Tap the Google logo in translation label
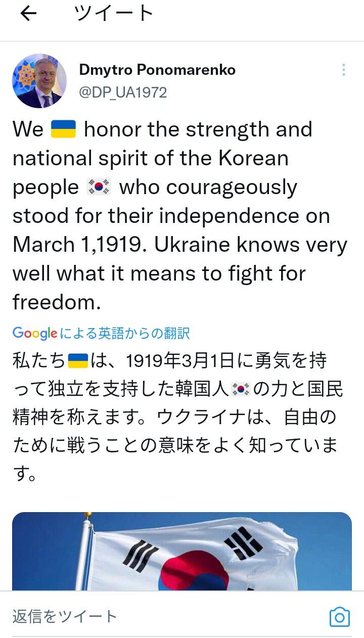Screen dimensions: 364x638 click(x=35, y=333)
